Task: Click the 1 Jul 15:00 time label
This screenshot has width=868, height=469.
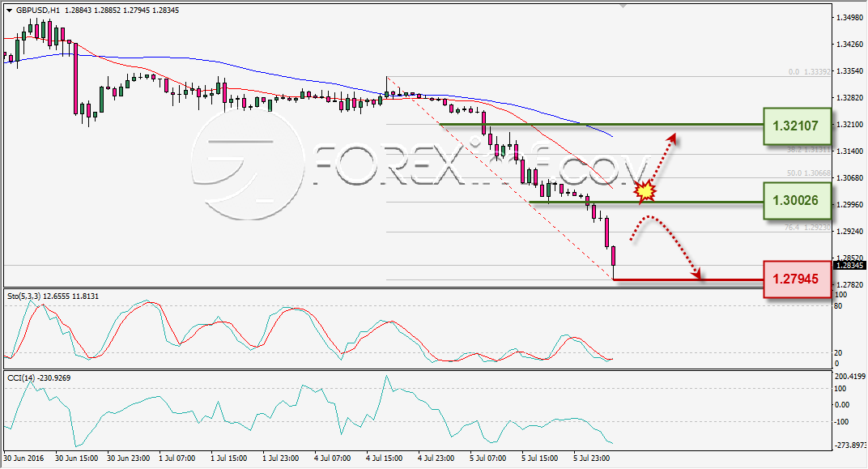Action: tap(229, 458)
